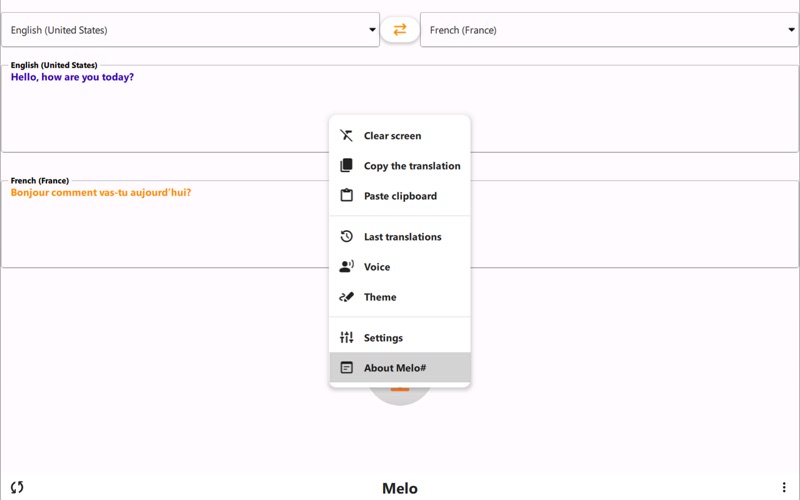Open Settings from the popup menu
800x500 pixels.
coord(399,338)
